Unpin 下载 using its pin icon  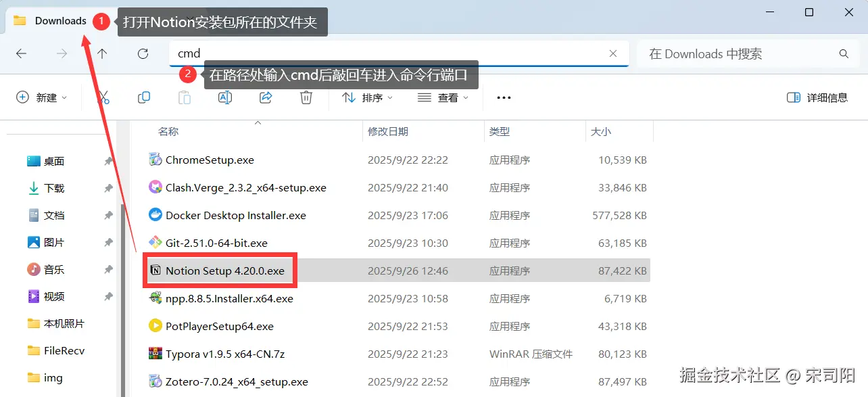pyautogui.click(x=108, y=188)
